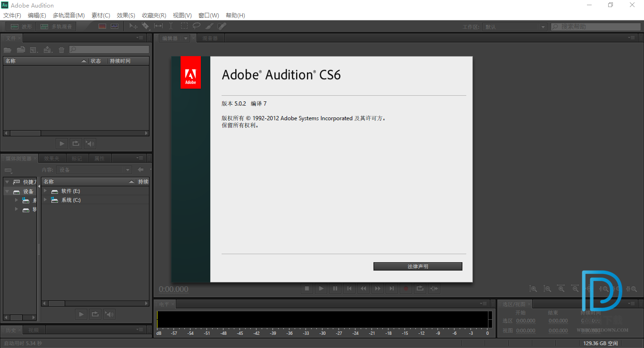Viewport: 644px width, 348px height.
Task: Click insert into multitrack icon in 文件 panel
Action: click(x=48, y=50)
